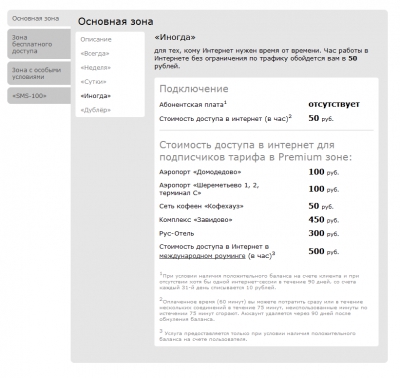The height and width of the screenshot is (378, 400).
Task: Click «Стоимость доступа в интернет (в час)» label
Action: pos(225,118)
